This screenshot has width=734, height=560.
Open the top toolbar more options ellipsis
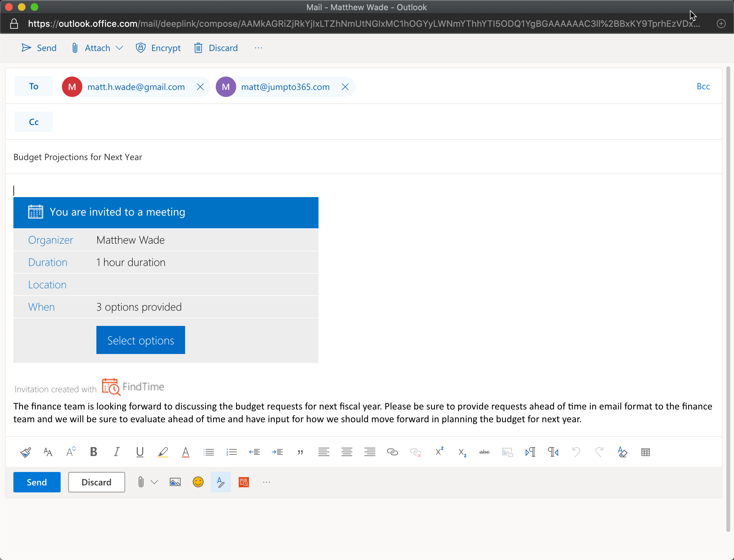[x=258, y=48]
